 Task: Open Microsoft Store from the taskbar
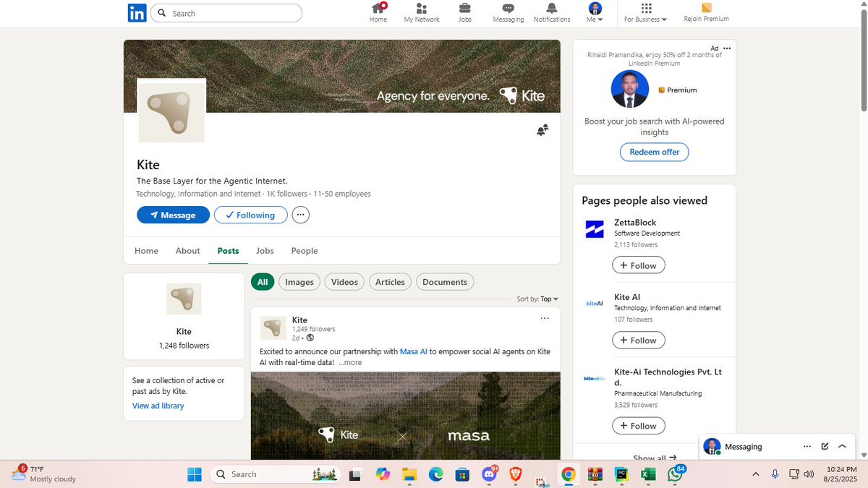point(462,474)
